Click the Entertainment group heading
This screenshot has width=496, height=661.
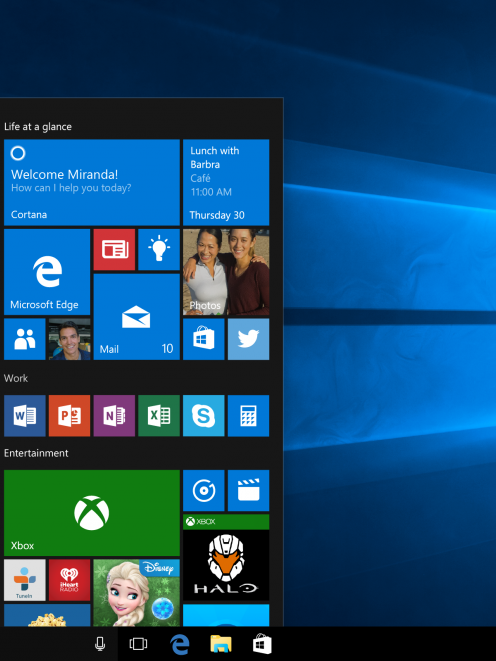point(36,453)
